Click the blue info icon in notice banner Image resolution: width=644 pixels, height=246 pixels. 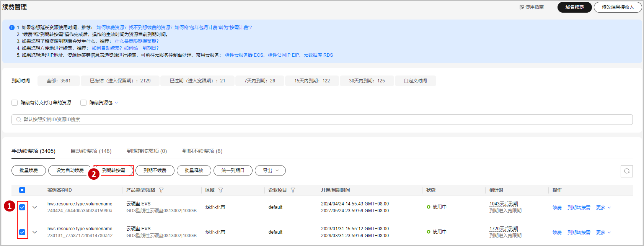coord(12,28)
